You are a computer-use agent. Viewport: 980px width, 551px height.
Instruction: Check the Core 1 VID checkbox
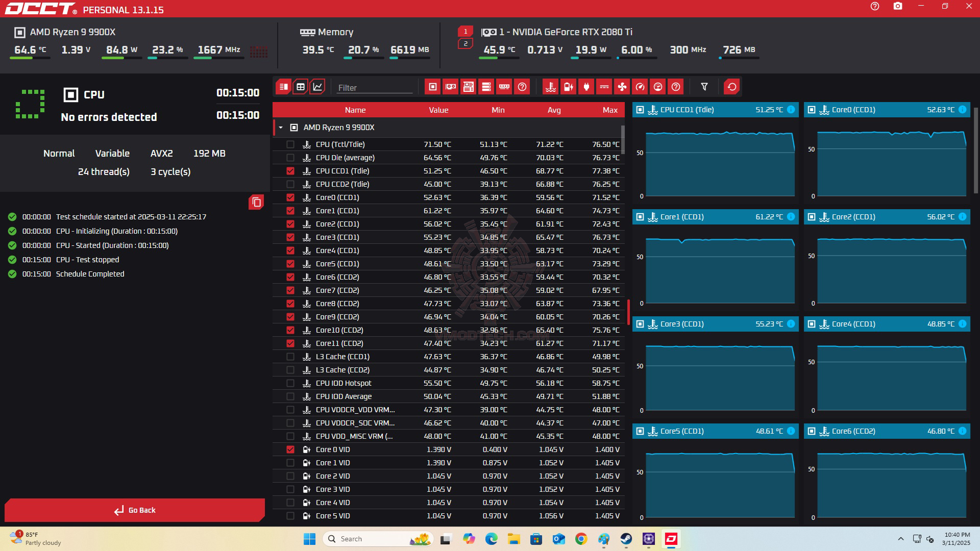pyautogui.click(x=290, y=463)
